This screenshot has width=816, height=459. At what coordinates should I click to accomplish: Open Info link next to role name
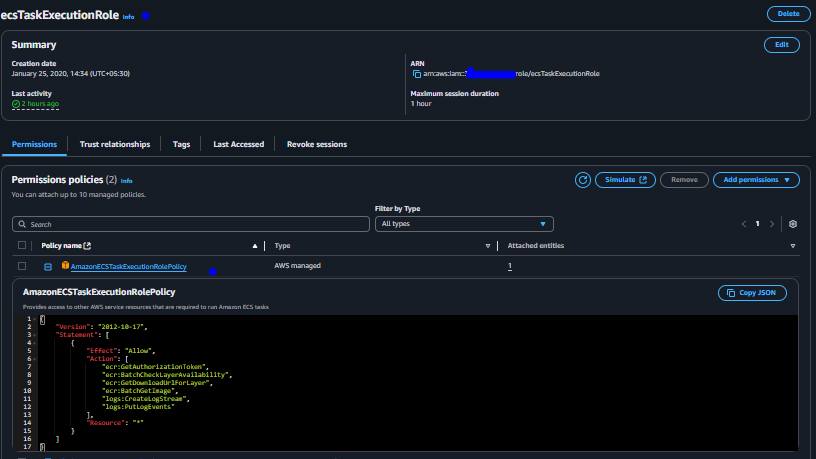pos(128,17)
